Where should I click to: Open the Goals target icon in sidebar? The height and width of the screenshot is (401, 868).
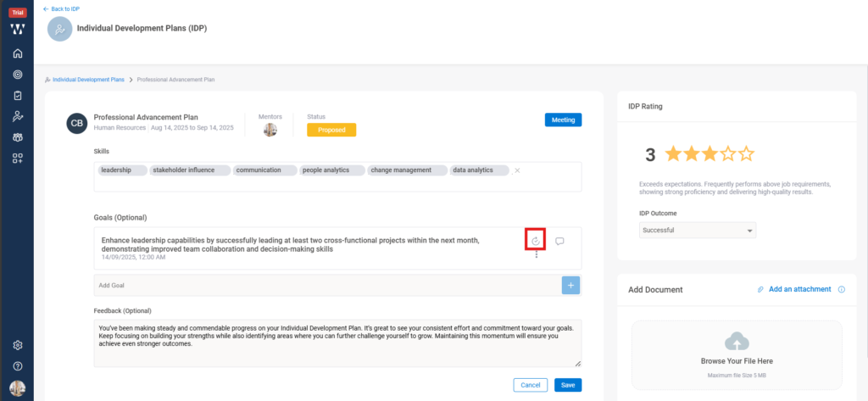(18, 75)
